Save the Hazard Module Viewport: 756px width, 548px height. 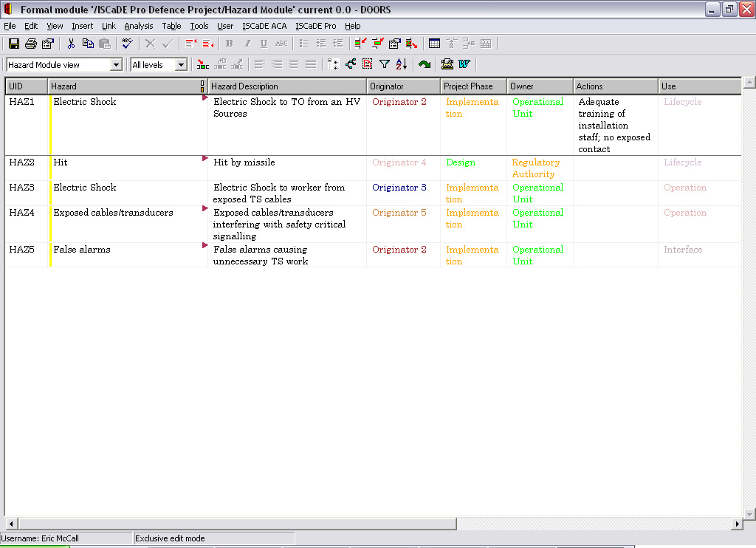pyautogui.click(x=14, y=44)
